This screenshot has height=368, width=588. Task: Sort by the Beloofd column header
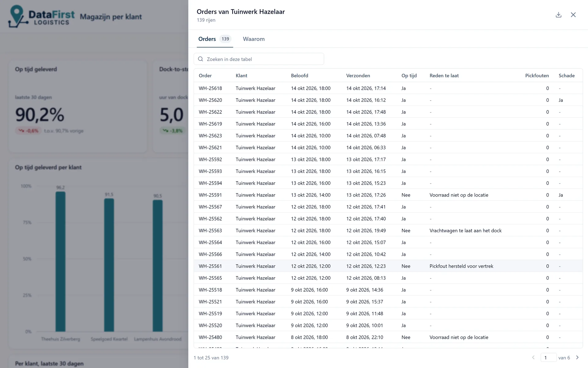click(300, 75)
